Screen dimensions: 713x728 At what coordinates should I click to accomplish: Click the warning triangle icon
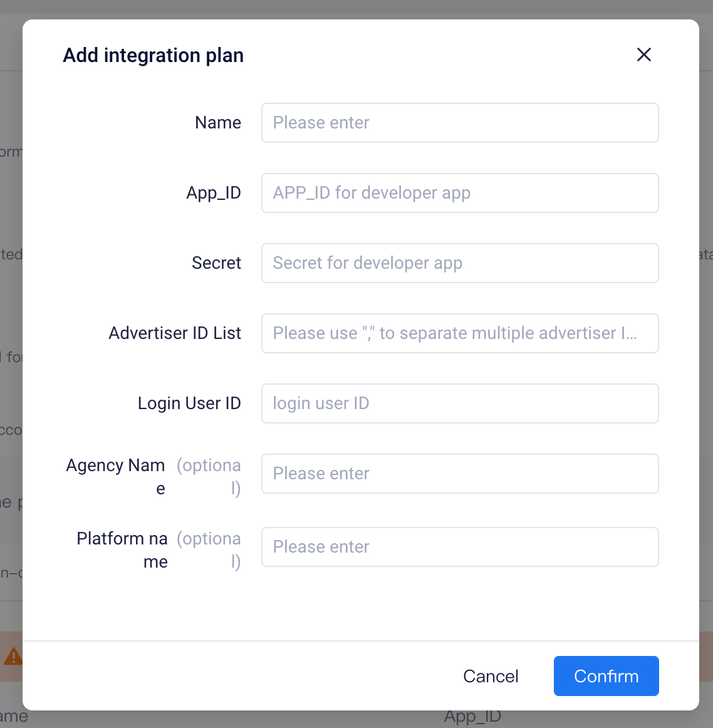tap(13, 657)
